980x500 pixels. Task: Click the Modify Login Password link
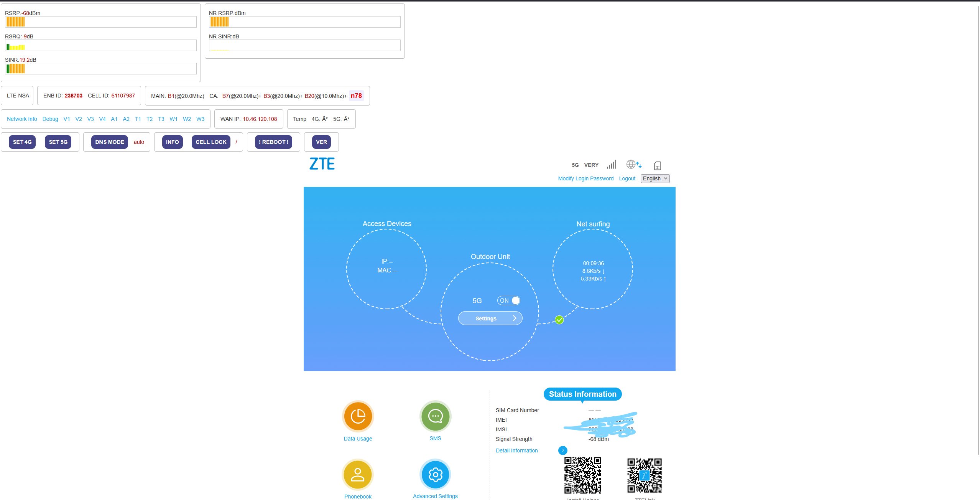click(585, 178)
